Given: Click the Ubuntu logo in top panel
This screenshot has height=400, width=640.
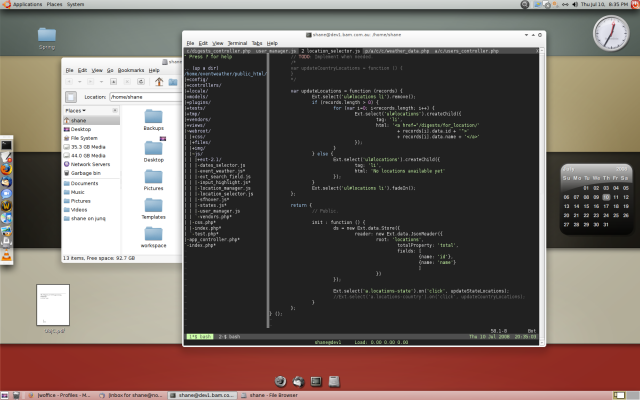Looking at the screenshot, I should [x=6, y=4].
